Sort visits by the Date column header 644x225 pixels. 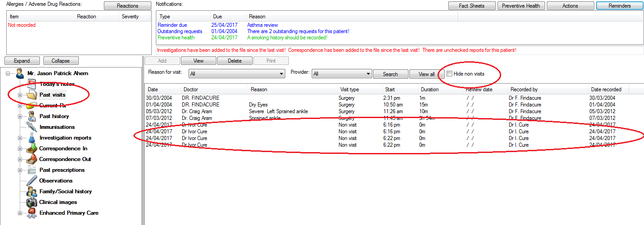(x=162, y=89)
